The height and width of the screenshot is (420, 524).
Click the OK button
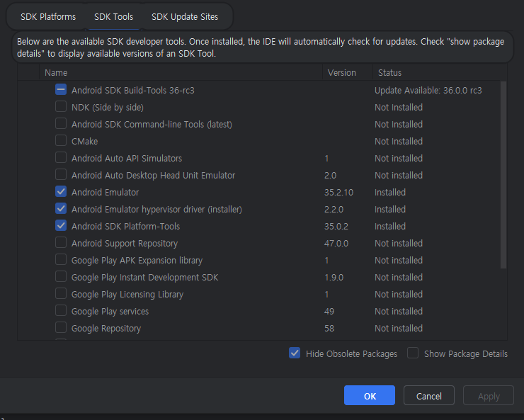(370, 396)
